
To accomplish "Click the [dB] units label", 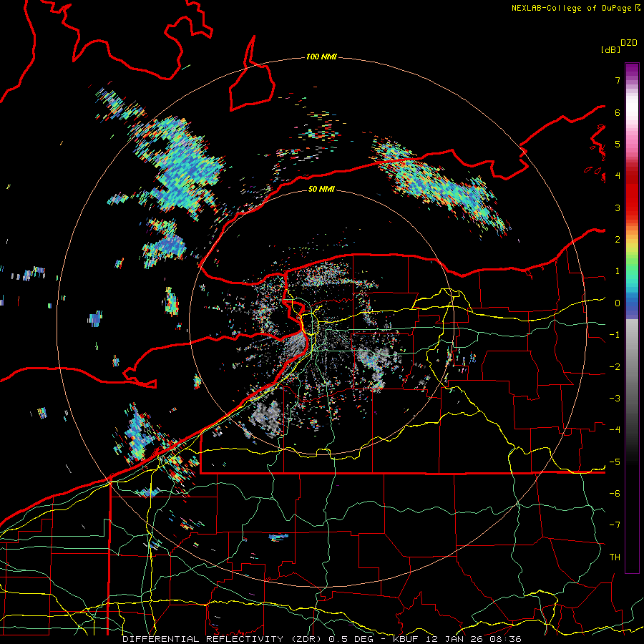I will pyautogui.click(x=610, y=49).
